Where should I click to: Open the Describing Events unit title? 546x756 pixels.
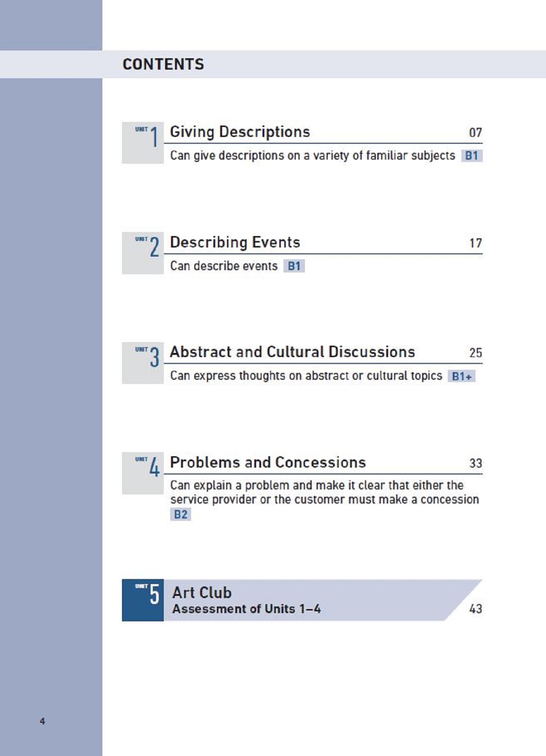pyautogui.click(x=235, y=242)
